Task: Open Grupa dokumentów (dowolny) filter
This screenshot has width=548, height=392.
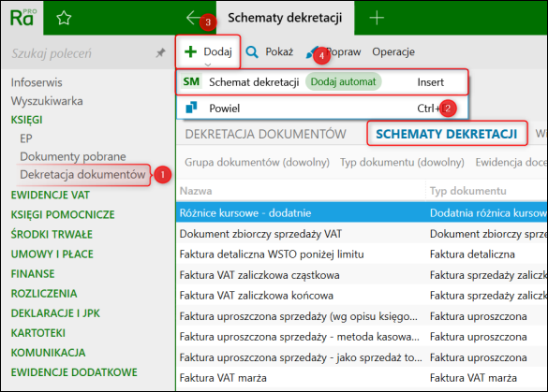Action: (257, 162)
